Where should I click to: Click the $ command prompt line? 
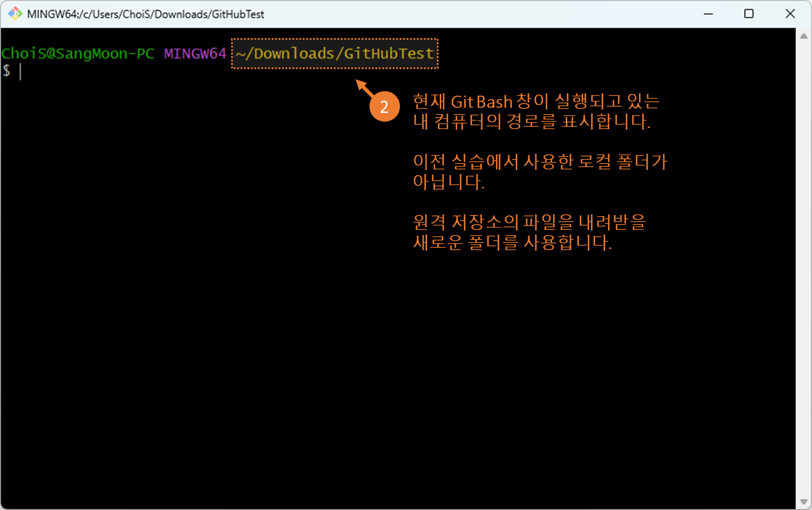pyautogui.click(x=12, y=71)
